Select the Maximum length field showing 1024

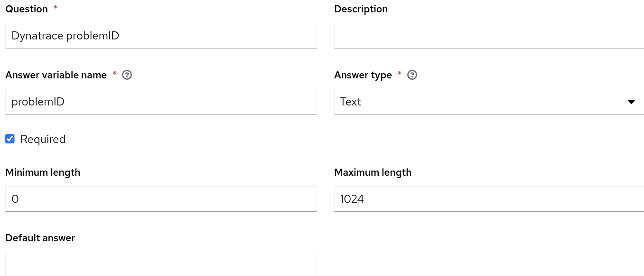489,199
